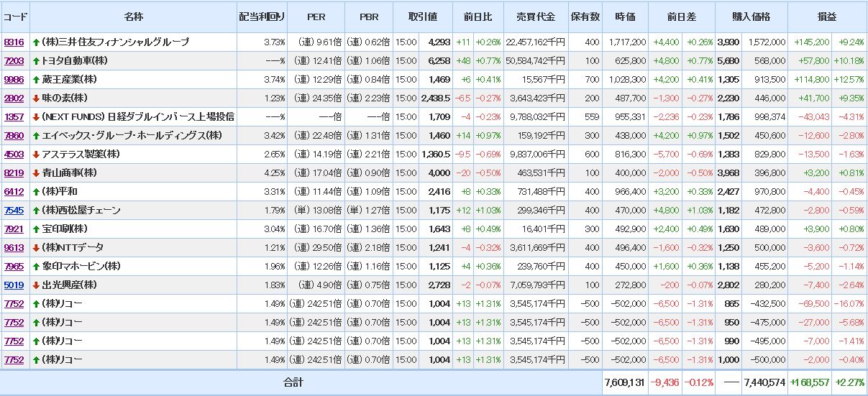
Task: Click the up arrow icon beside 象印マホービン
Action: point(36,267)
